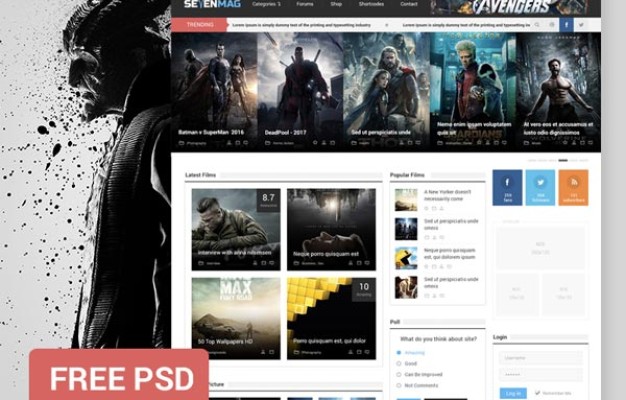The width and height of the screenshot is (626, 400).
Task: Open Batman v SuperMan 2016 slide
Action: (214, 92)
